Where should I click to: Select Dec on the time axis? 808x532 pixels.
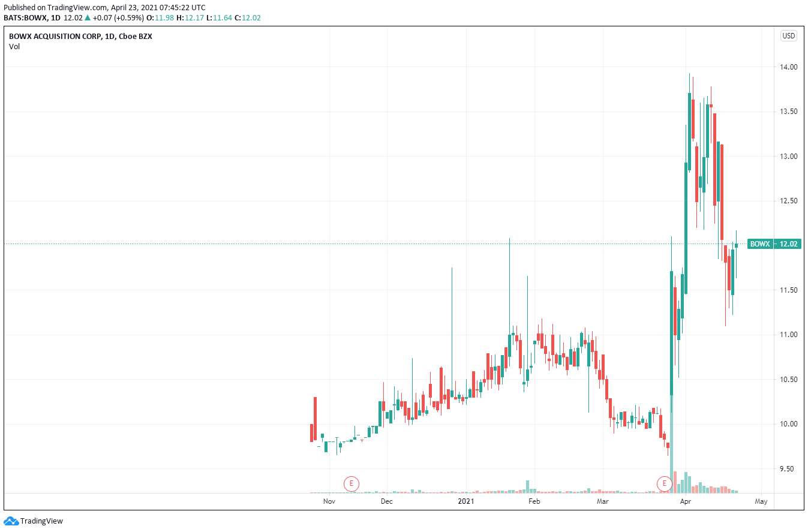tap(386, 501)
